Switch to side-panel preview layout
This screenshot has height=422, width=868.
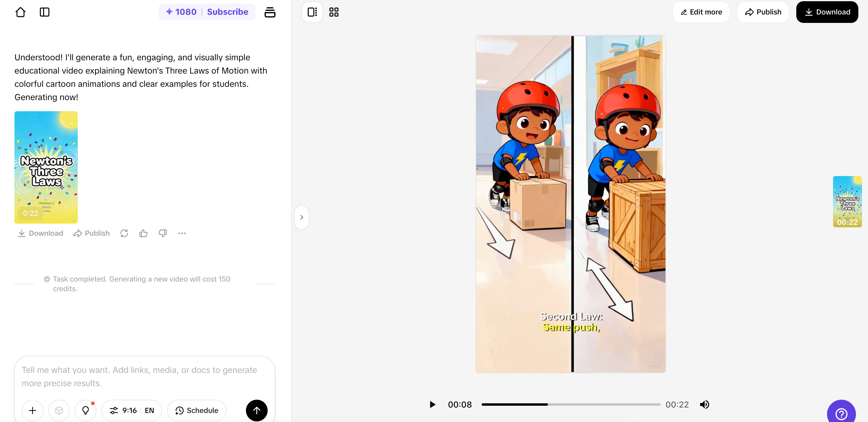(x=312, y=12)
